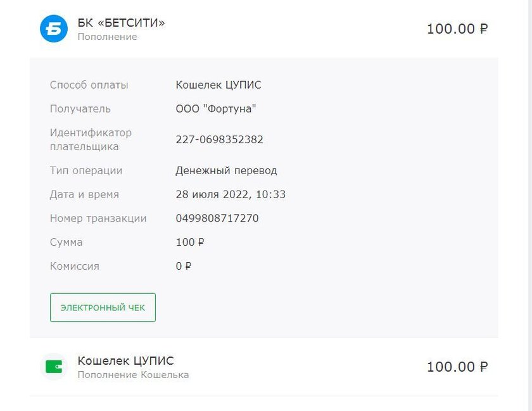Click the blue Betcity logo icon
This screenshot has width=532, height=411.
click(x=54, y=29)
